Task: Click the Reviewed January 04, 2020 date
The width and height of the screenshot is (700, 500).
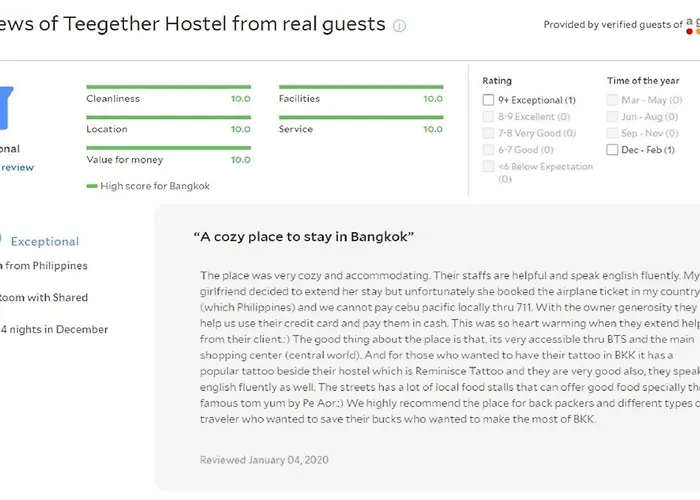Action: tap(264, 460)
